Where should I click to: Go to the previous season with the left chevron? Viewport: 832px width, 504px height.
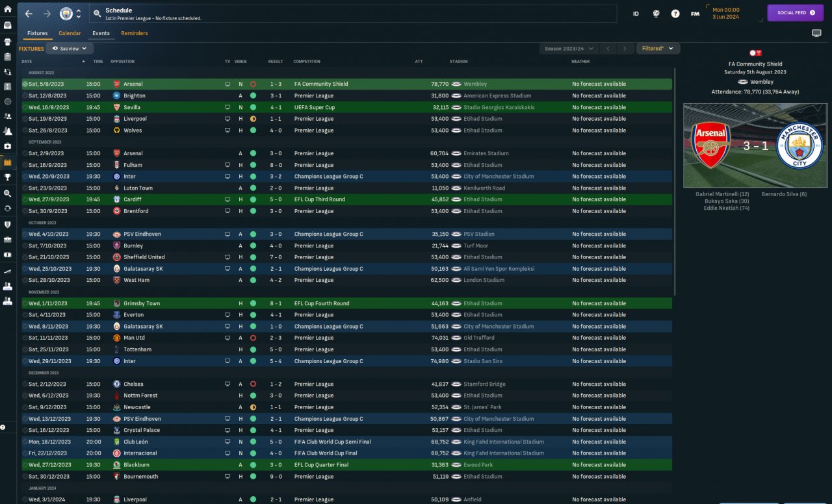(x=608, y=49)
